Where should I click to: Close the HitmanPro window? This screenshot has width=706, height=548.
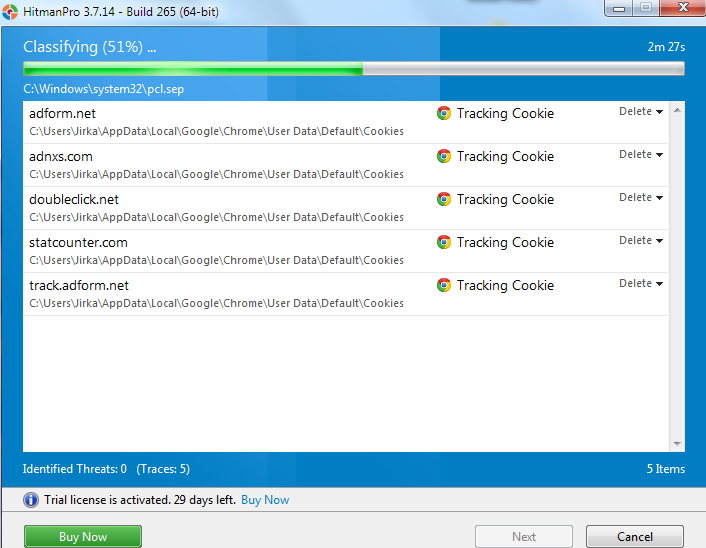683,8
